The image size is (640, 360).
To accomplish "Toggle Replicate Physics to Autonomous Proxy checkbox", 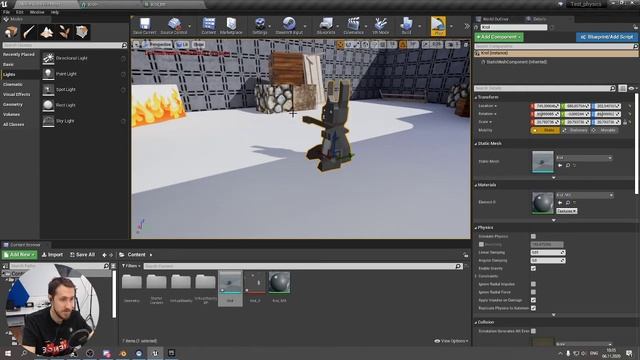I will coord(533,308).
